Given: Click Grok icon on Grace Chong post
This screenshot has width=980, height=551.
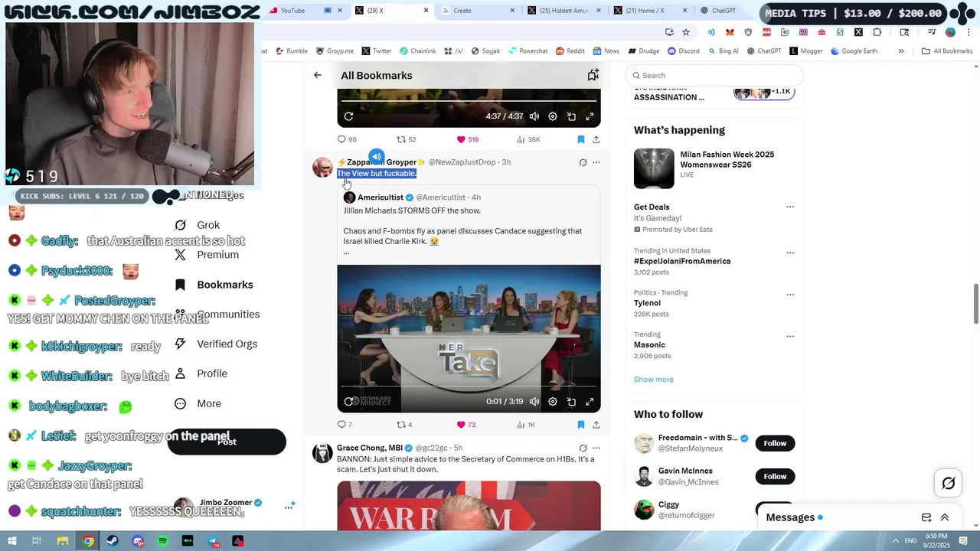Looking at the screenshot, I should [x=583, y=448].
